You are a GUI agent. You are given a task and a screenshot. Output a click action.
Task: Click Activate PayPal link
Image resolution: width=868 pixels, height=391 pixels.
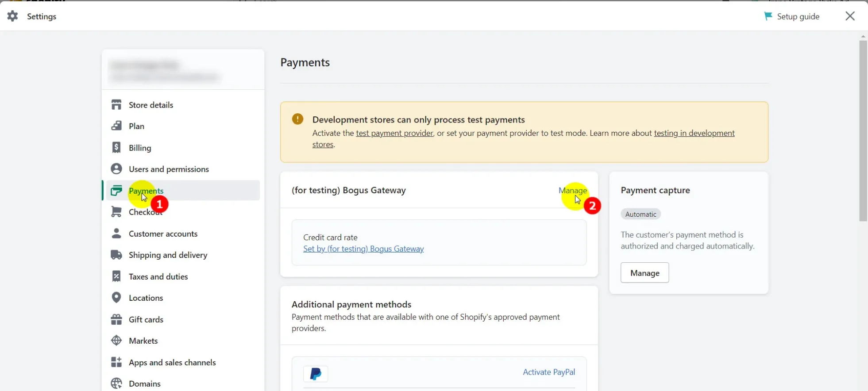[549, 372]
